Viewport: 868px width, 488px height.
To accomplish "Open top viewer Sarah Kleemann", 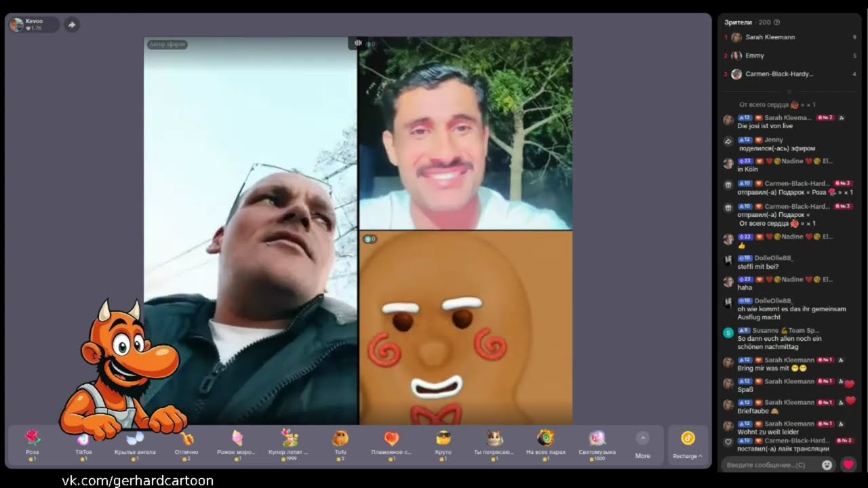I will point(791,37).
